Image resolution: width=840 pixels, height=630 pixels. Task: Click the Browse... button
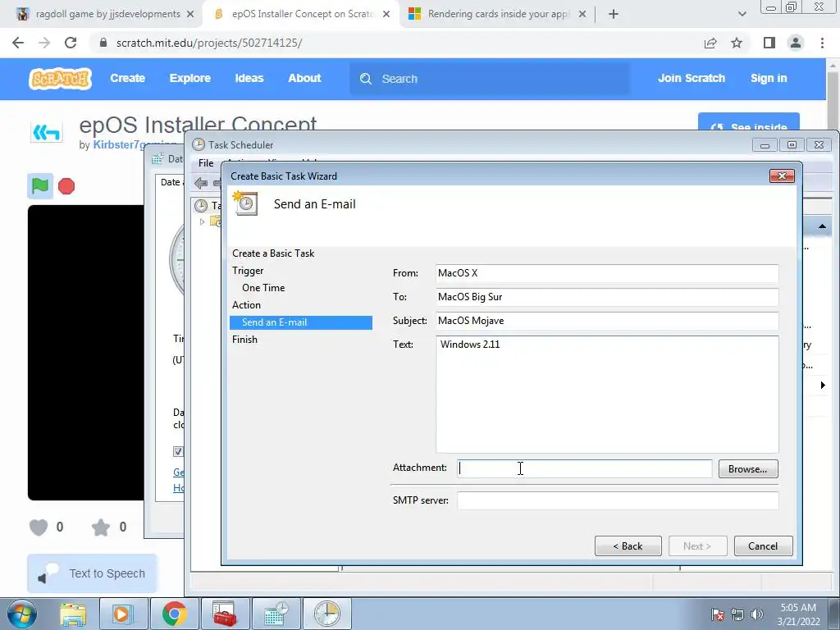tap(748, 468)
